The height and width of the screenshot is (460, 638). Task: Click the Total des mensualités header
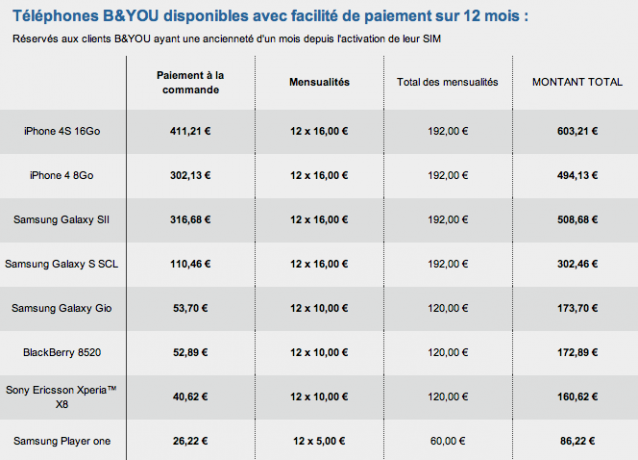tap(448, 82)
